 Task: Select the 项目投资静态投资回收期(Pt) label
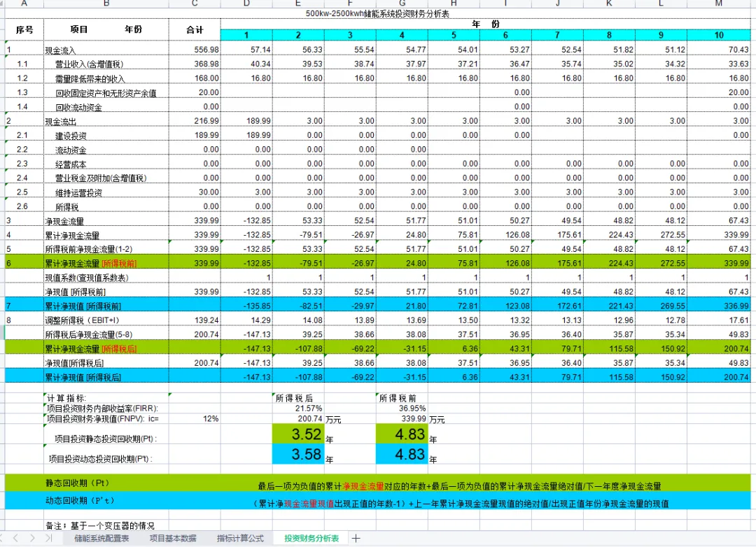[106, 439]
